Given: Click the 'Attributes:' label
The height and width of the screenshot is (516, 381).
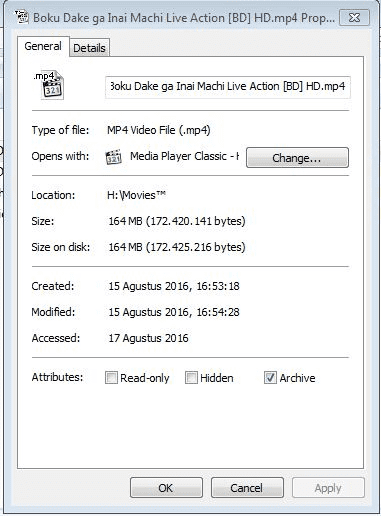Looking at the screenshot, I should pos(57,377).
